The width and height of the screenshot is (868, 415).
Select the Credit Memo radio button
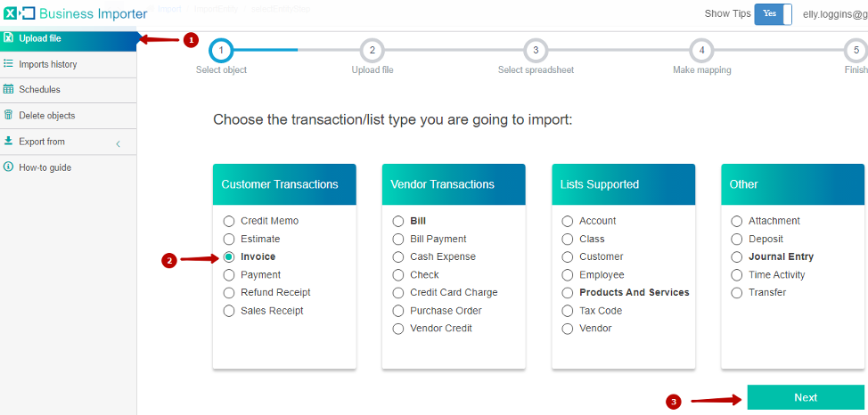click(229, 222)
